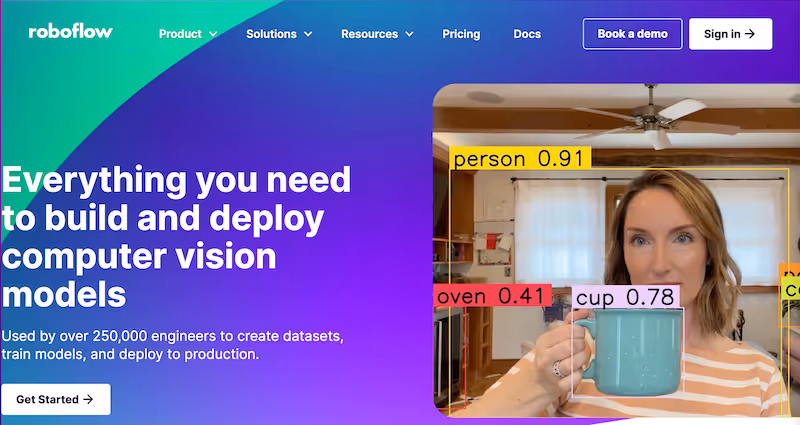Click the "oven 0.41" detection label
The image size is (800, 425).
492,296
